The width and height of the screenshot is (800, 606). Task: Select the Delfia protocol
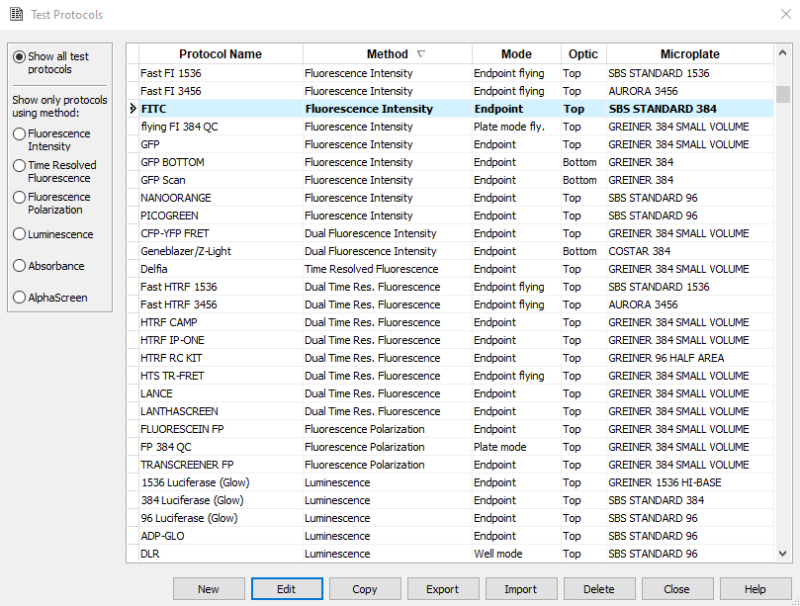pos(154,269)
